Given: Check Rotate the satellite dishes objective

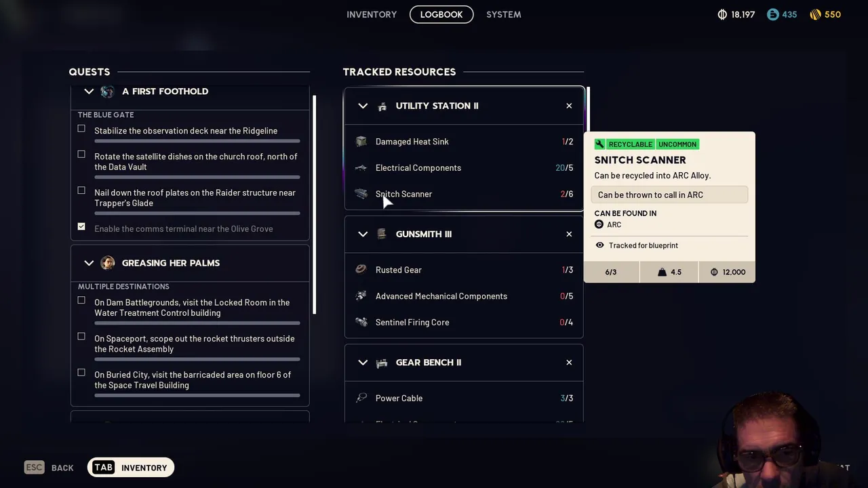Looking at the screenshot, I should click(81, 154).
